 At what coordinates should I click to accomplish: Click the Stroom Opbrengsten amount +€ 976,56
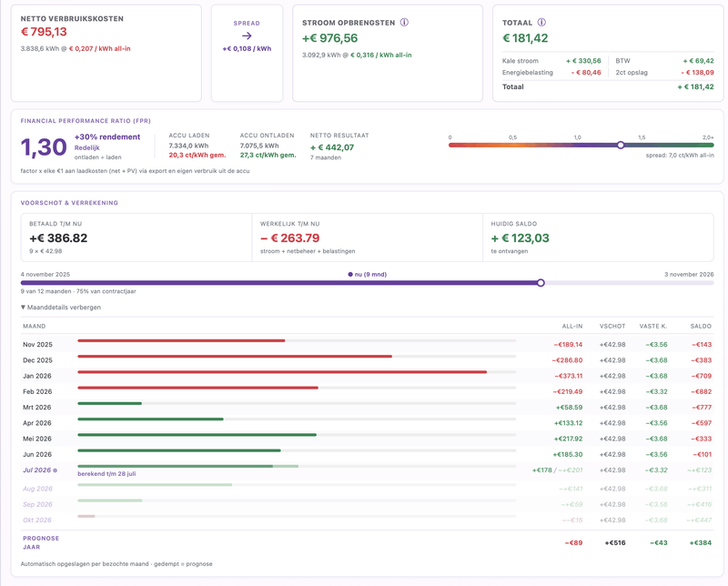click(330, 38)
